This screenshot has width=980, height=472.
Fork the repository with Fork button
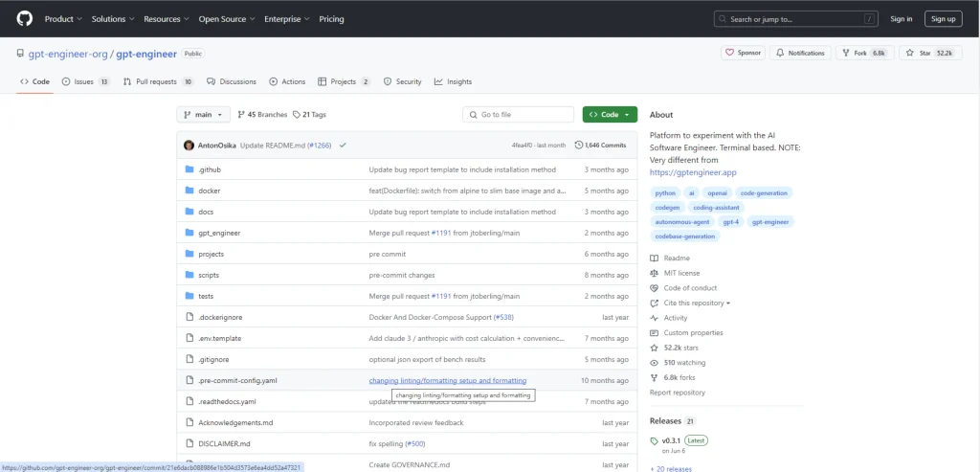(865, 54)
